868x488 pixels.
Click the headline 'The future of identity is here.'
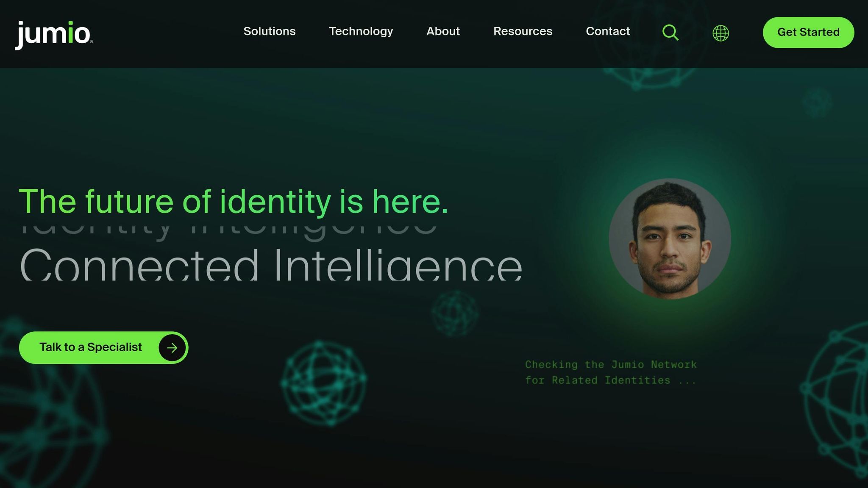[x=234, y=202]
